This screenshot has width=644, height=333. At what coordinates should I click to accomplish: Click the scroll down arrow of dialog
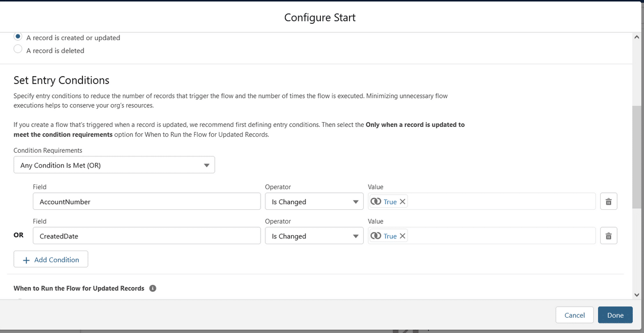[638, 295]
